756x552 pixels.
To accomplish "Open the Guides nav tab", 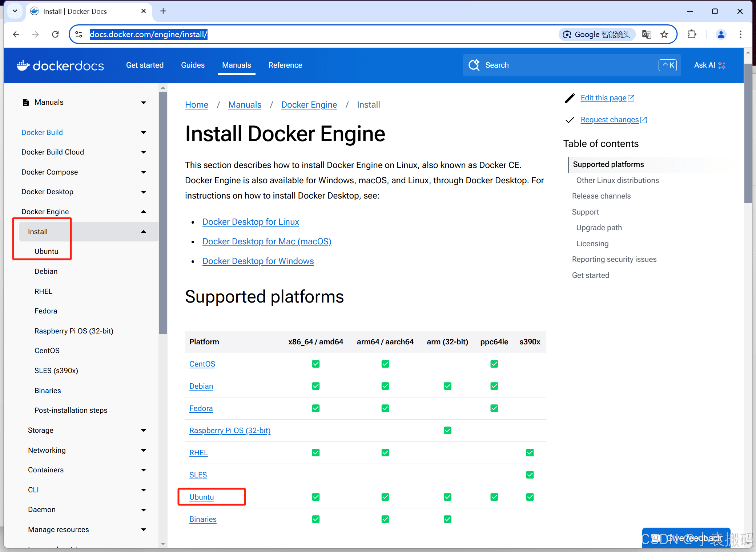I will pos(193,65).
